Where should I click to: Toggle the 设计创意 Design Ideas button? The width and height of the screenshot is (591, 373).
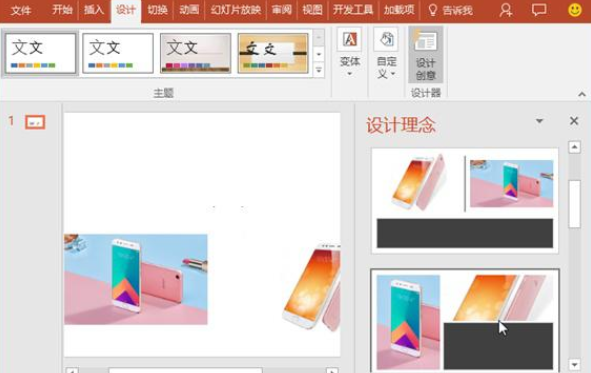(x=426, y=54)
